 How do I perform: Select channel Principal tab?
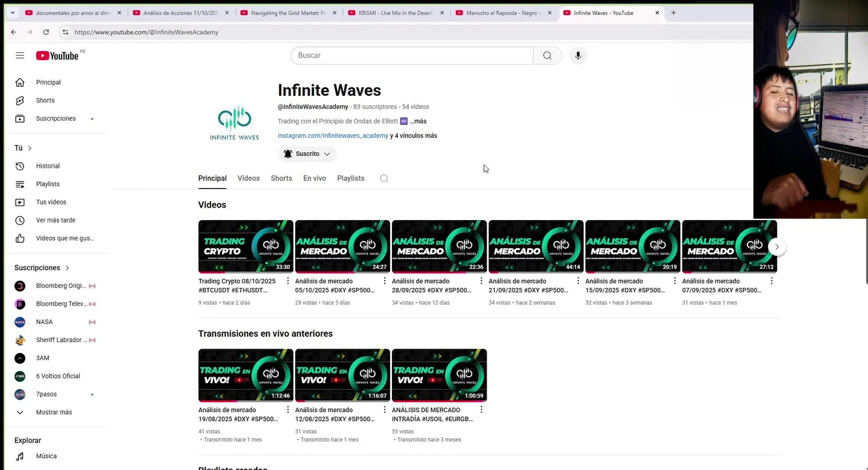(212, 178)
